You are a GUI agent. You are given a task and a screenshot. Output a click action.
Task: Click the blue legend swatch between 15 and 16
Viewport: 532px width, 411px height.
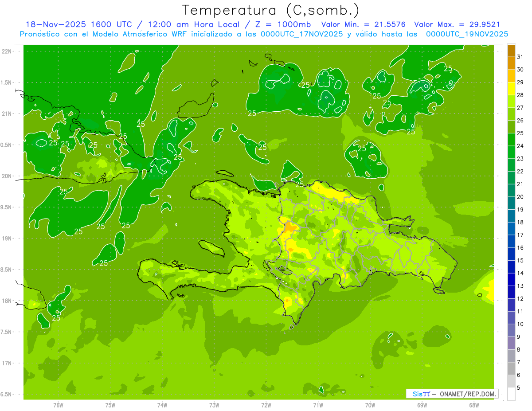click(x=511, y=254)
